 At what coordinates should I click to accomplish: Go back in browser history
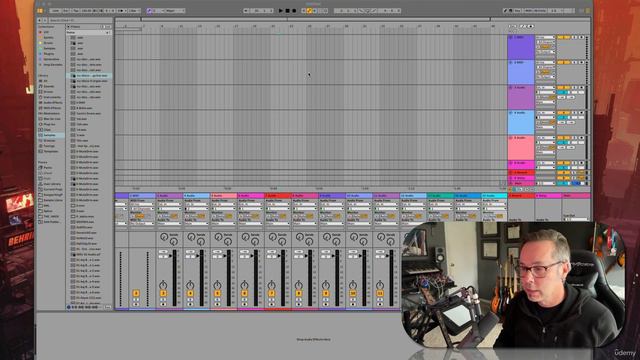[x=40, y=20]
